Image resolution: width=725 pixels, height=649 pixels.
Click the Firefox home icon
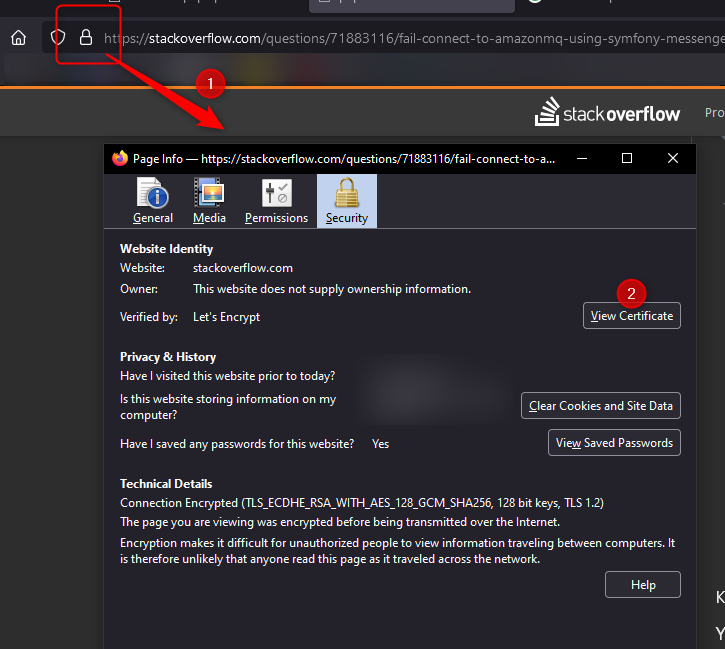point(18,37)
